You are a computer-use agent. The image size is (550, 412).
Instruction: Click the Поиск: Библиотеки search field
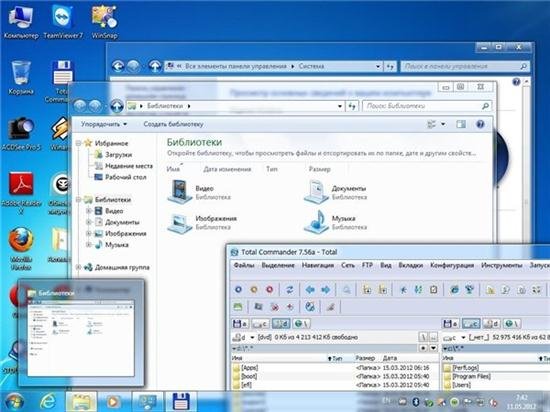427,106
